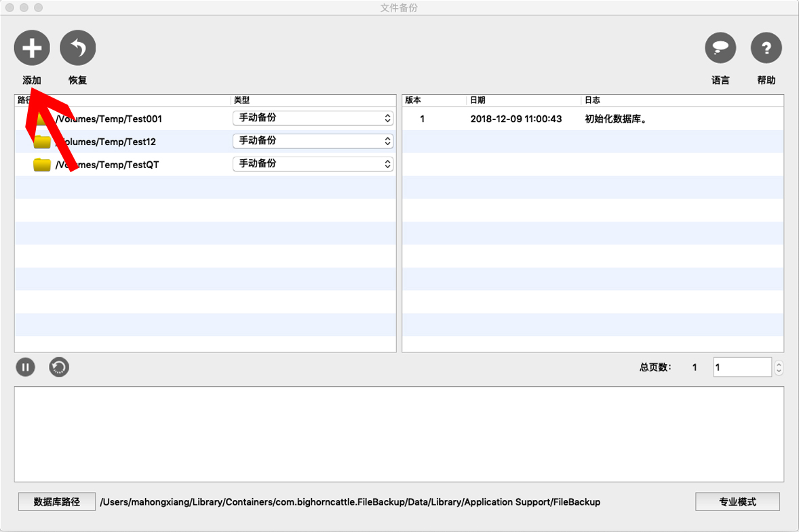The image size is (799, 532).
Task: Select the /Volumes/Temp/Test001 path row
Action: pyautogui.click(x=206, y=119)
